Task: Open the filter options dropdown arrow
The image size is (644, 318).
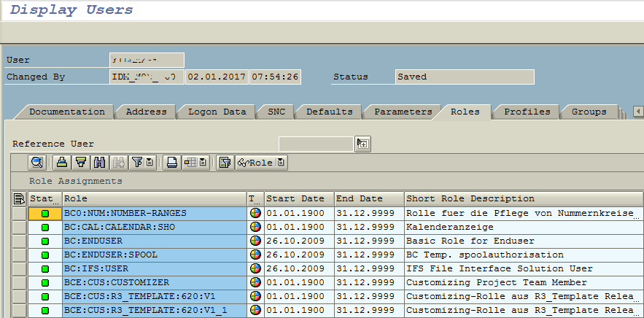Action: pos(150,163)
